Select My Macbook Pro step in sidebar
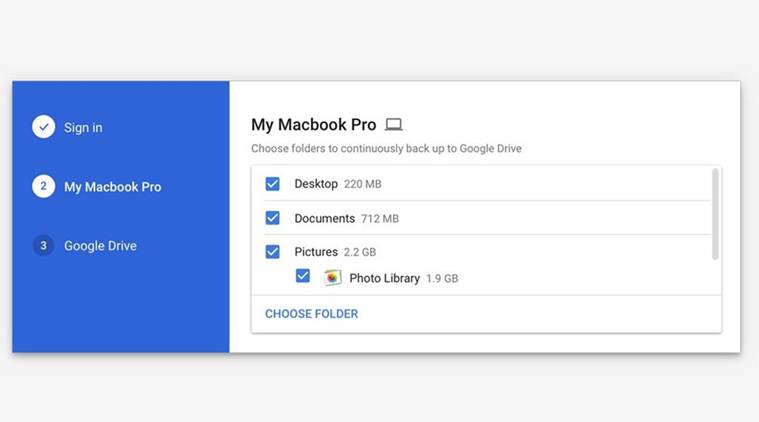The height and width of the screenshot is (422, 759). pyautogui.click(x=112, y=187)
